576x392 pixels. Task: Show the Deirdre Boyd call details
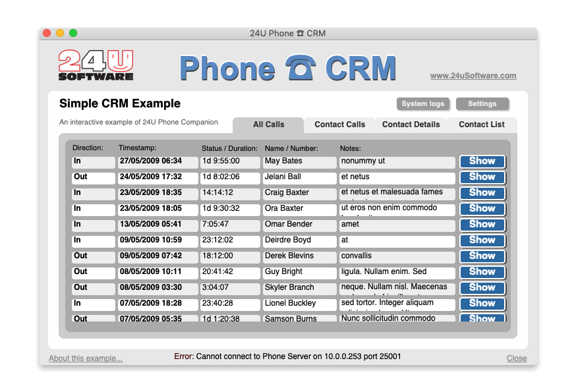point(482,240)
